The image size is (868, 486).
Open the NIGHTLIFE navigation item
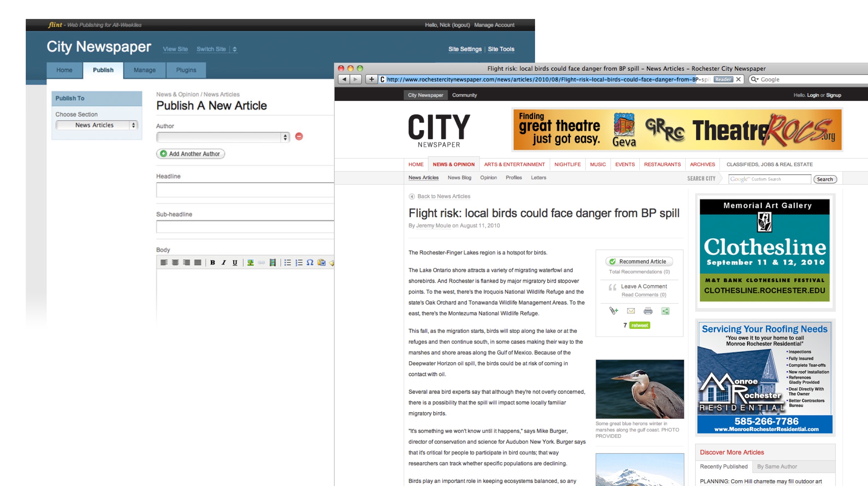pos(568,164)
